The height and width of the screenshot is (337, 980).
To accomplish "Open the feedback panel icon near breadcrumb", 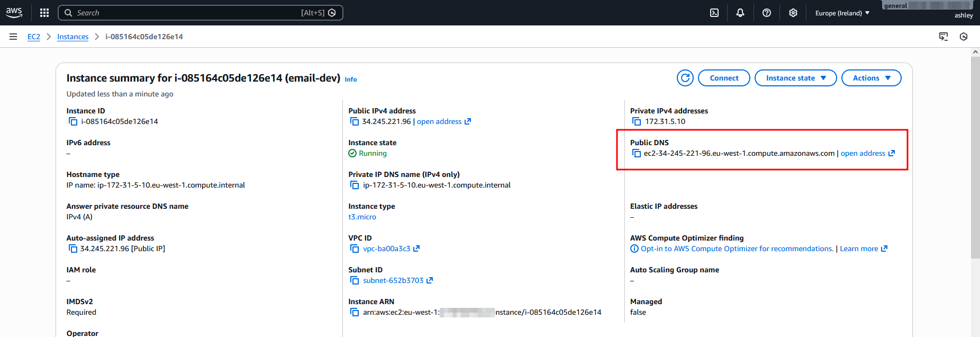I will [x=943, y=37].
